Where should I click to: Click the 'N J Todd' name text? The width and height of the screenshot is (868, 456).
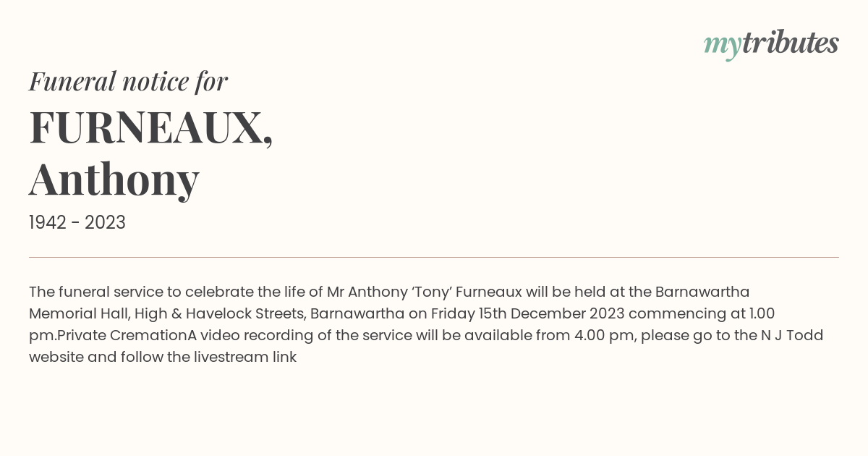(x=791, y=336)
